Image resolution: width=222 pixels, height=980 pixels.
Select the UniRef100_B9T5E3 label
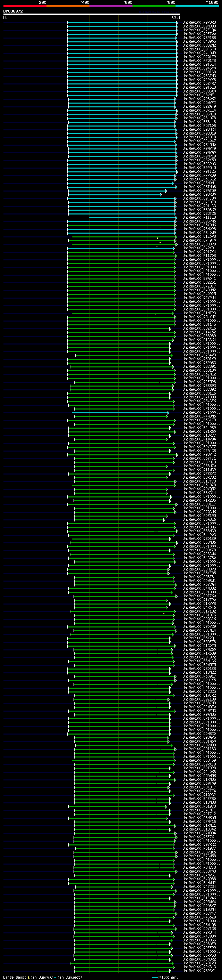tap(199, 88)
